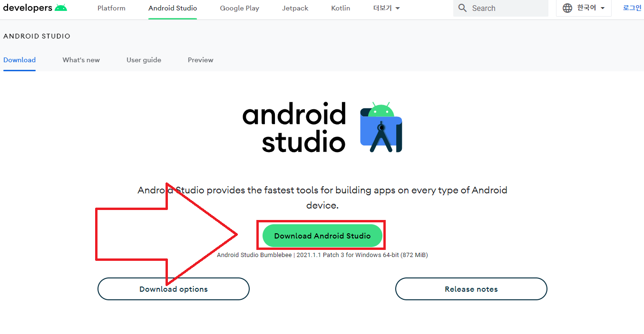Expand the 더보기 dropdown menu

pyautogui.click(x=387, y=8)
